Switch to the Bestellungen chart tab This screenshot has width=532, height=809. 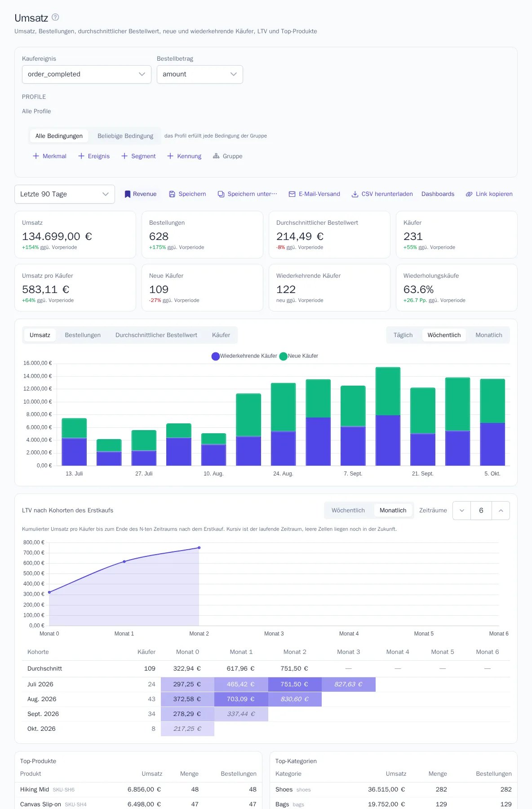(x=83, y=335)
